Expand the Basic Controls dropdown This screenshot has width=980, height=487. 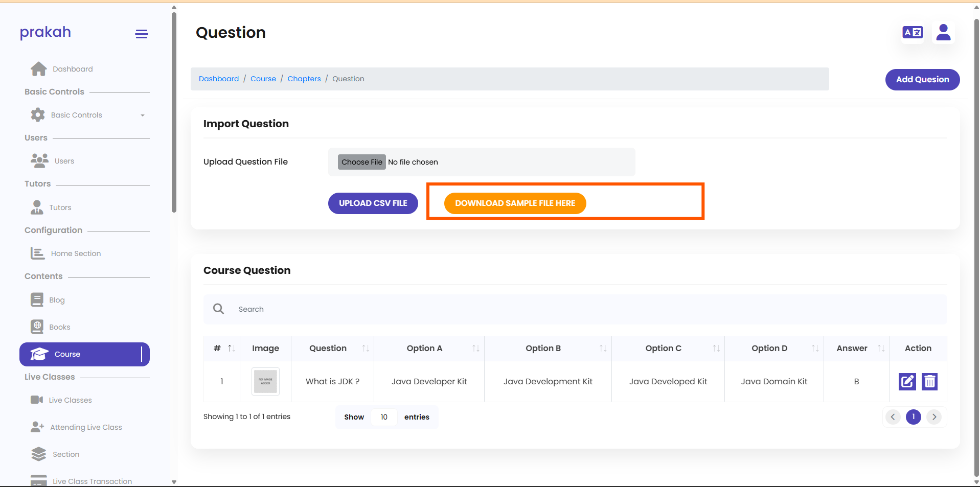142,115
